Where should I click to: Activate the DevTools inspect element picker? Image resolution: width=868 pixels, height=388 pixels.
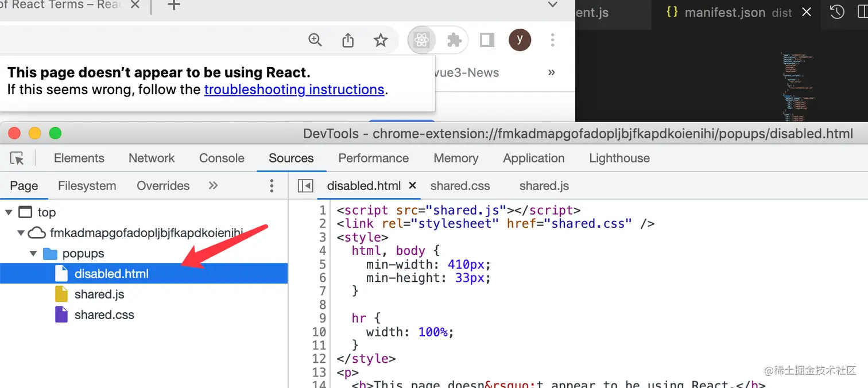click(17, 158)
